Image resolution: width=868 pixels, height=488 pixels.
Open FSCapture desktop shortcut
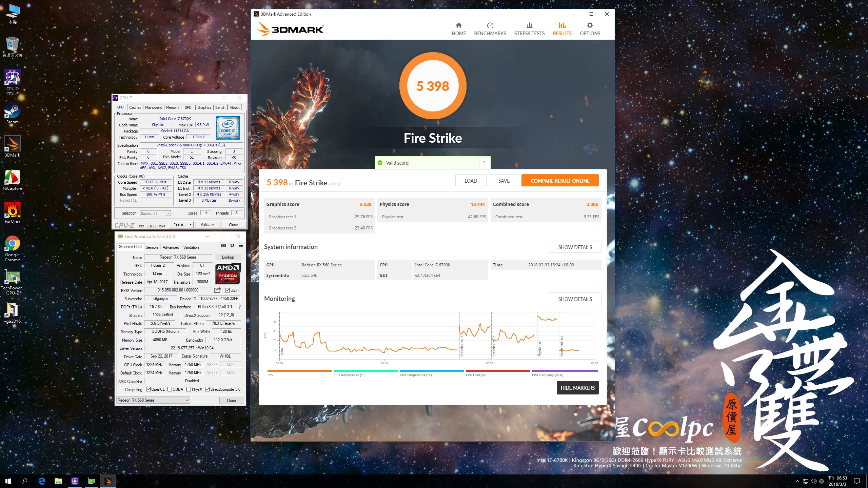[13, 180]
